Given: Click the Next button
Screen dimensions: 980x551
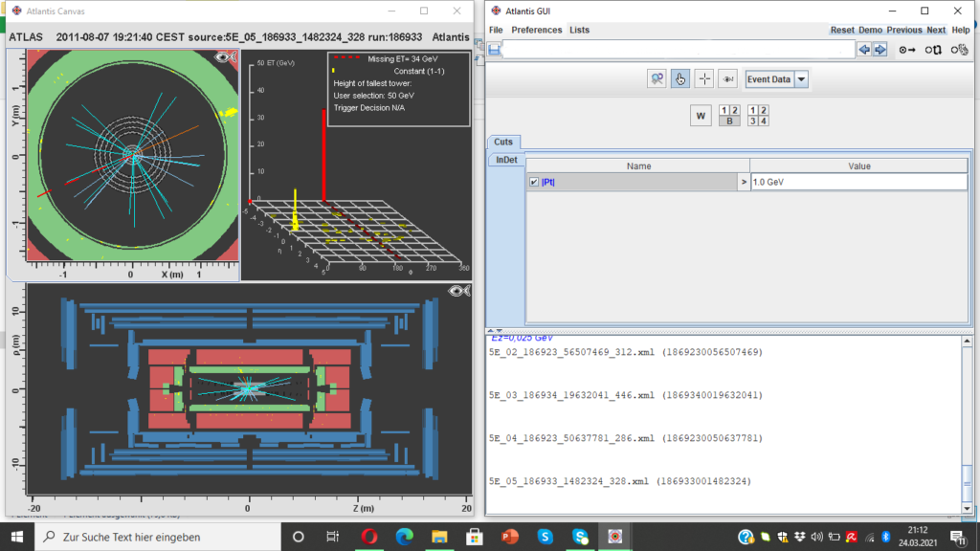Looking at the screenshot, I should [936, 30].
